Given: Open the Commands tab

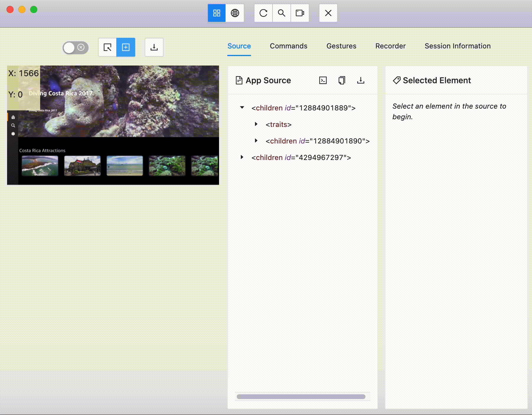Looking at the screenshot, I should pyautogui.click(x=288, y=46).
